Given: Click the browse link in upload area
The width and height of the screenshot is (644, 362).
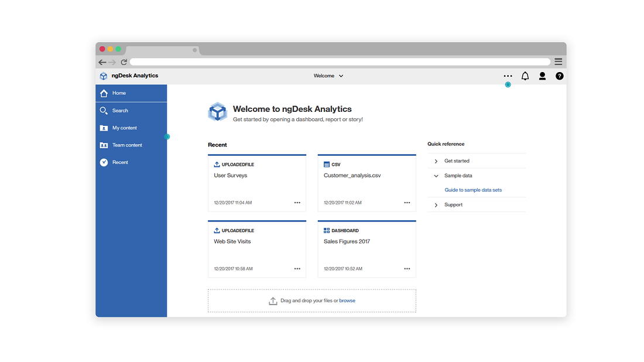Looking at the screenshot, I should (x=347, y=300).
